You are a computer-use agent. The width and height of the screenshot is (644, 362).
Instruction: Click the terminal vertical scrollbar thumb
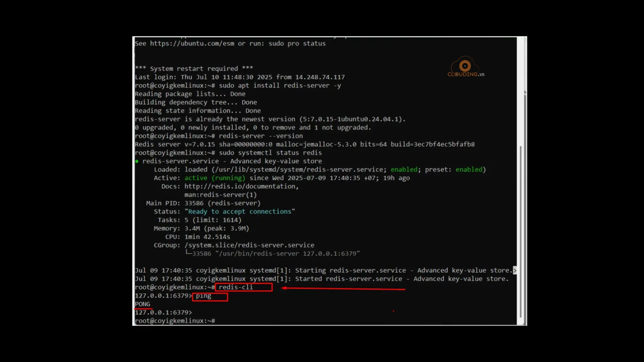(x=520, y=232)
